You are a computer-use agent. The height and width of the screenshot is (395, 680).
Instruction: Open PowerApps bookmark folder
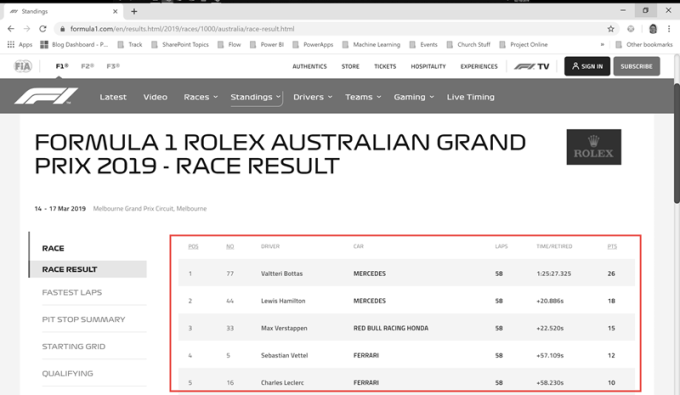313,44
